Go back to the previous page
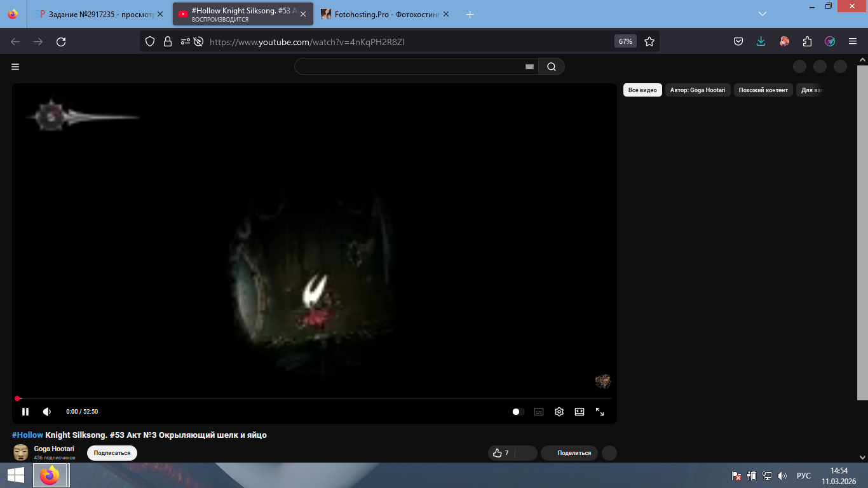 (15, 41)
